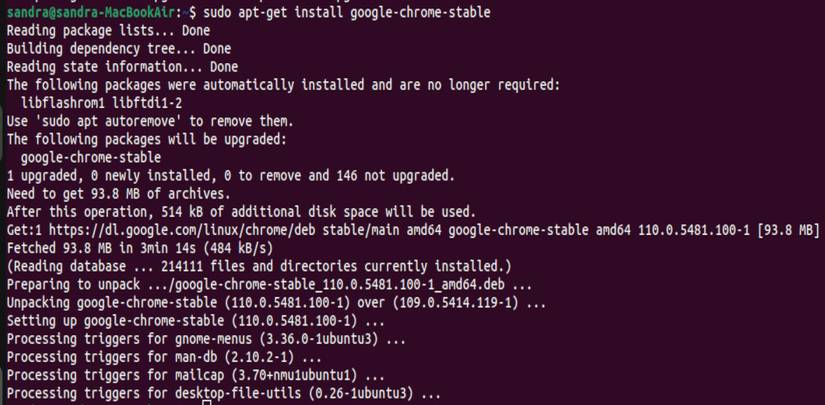This screenshot has height=405, width=825.
Task: Click the gnome-menus trigger line
Action: point(207,340)
